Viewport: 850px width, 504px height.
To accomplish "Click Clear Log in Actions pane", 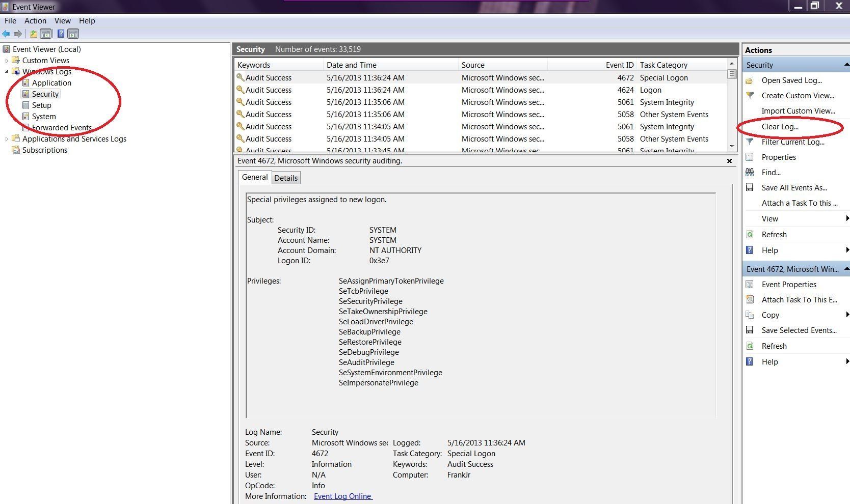I will (780, 127).
